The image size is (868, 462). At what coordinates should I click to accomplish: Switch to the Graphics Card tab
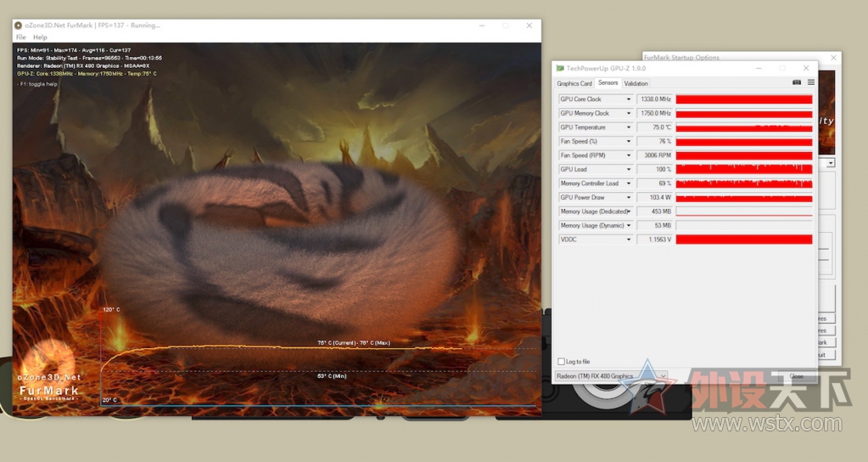(574, 83)
